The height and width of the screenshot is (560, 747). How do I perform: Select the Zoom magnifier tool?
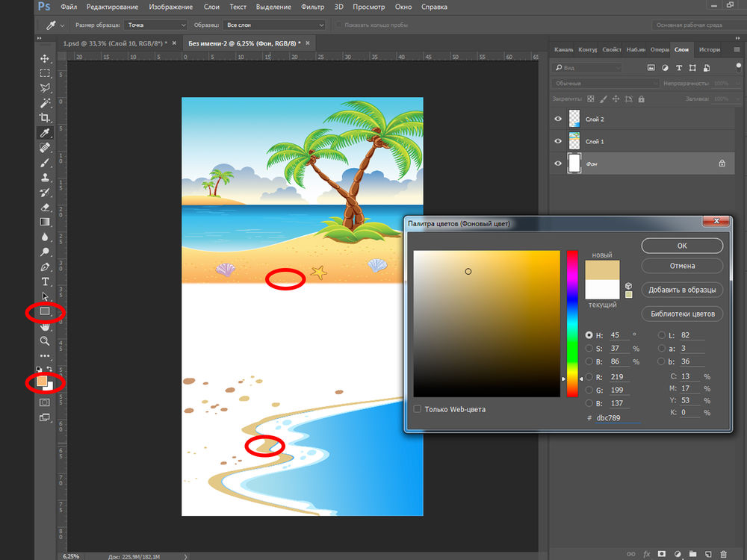click(x=45, y=340)
